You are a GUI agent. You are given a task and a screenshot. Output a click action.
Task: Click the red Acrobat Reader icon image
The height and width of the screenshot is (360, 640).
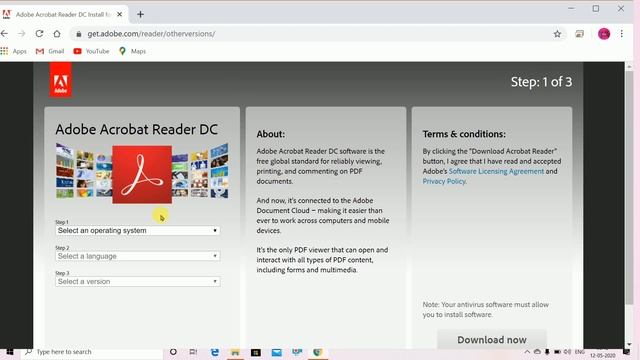click(x=142, y=174)
